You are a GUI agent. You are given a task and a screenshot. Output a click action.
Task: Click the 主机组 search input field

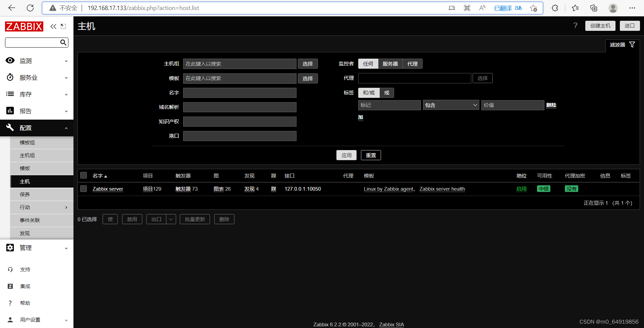click(239, 64)
